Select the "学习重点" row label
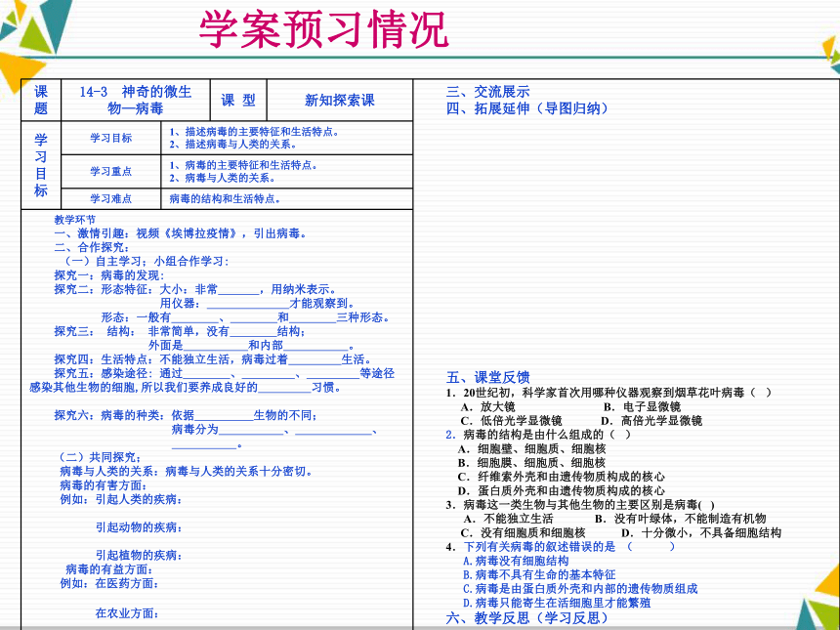The height and width of the screenshot is (630, 840). pyautogui.click(x=111, y=172)
